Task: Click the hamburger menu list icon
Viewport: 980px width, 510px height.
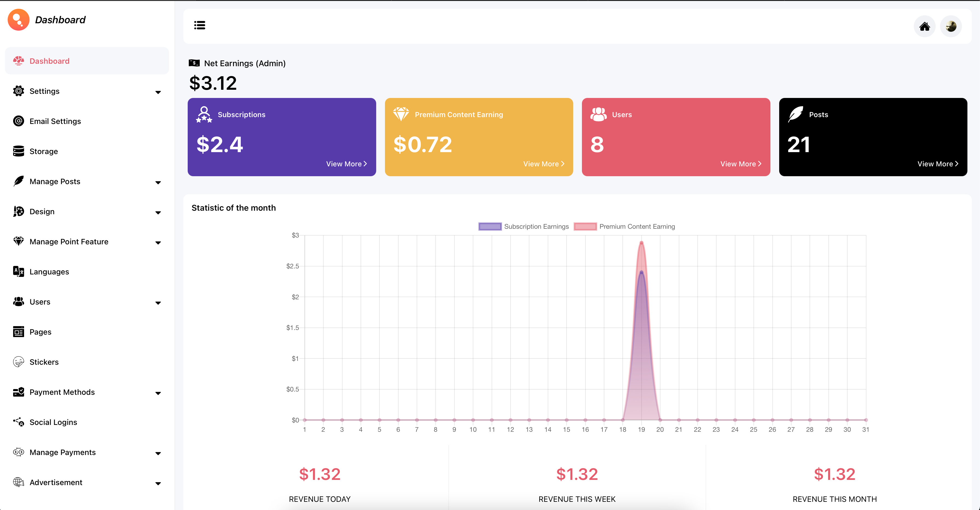Action: pyautogui.click(x=199, y=25)
